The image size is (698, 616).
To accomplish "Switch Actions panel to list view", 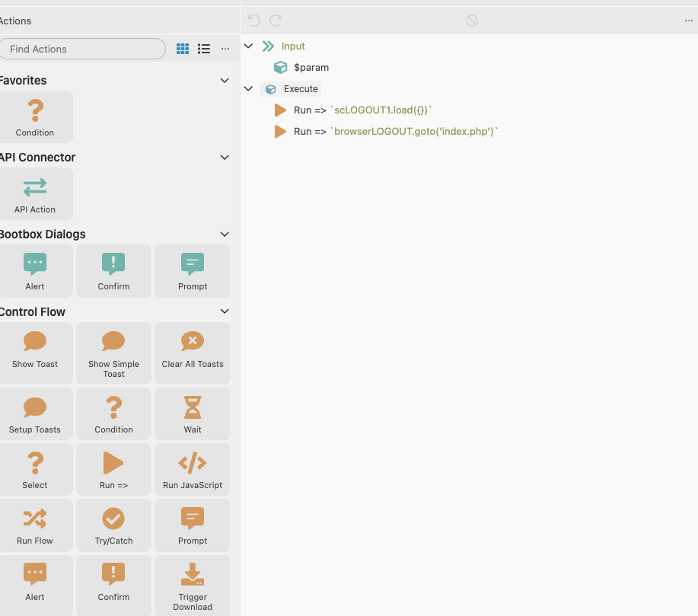I will [204, 49].
